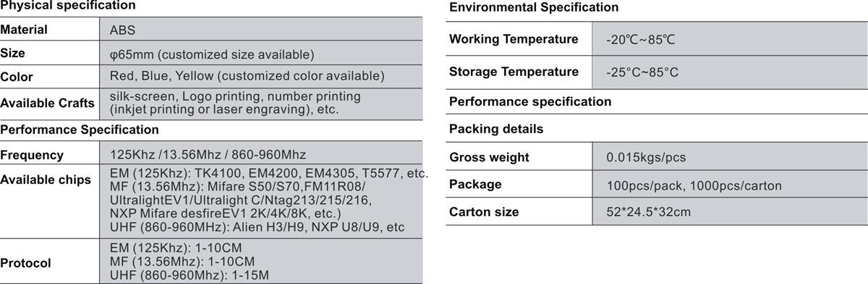Select the Available Crafts label
868x284 pixels.
coord(47,103)
